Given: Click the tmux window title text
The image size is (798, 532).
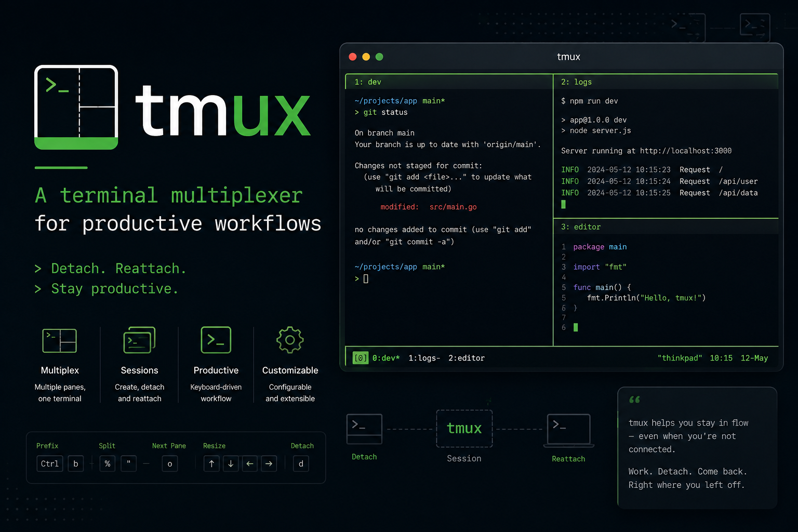Looking at the screenshot, I should [x=568, y=57].
